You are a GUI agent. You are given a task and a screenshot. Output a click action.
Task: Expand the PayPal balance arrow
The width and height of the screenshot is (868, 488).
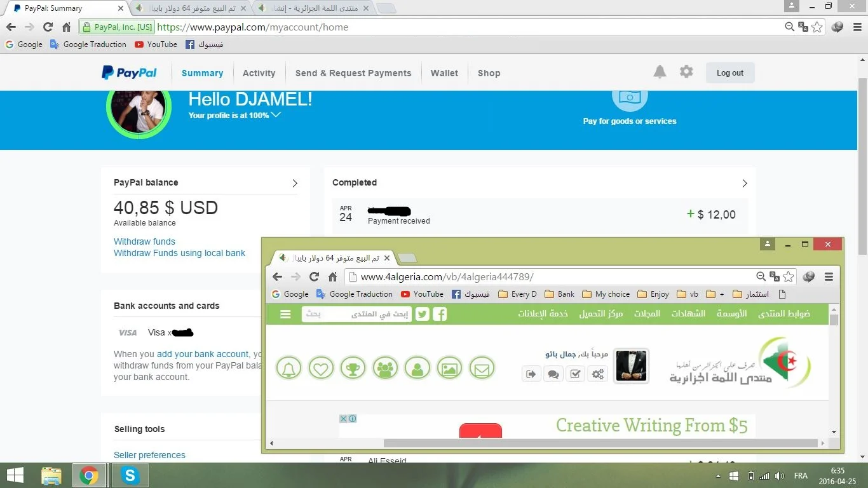pos(295,183)
